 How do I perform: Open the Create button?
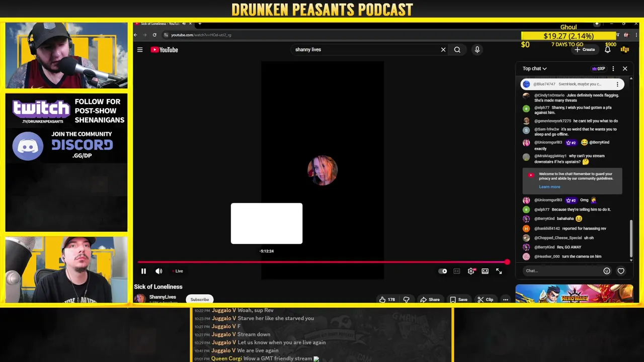[x=585, y=49]
